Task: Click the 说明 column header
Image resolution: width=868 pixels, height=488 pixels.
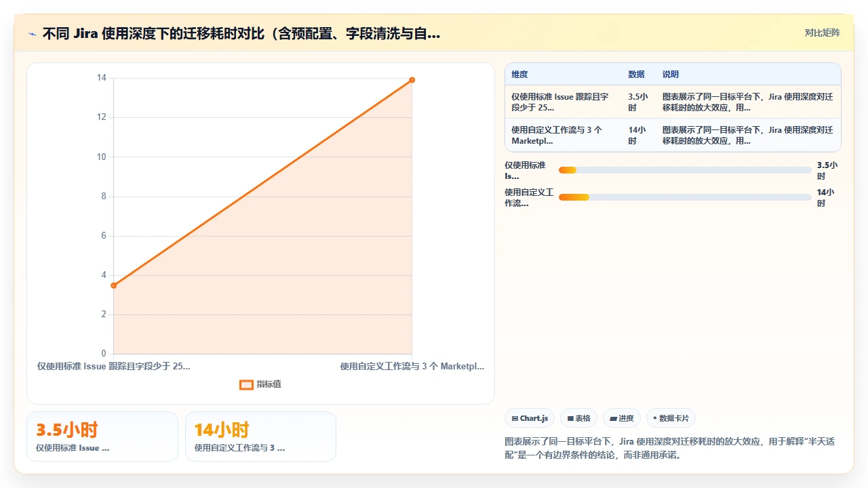Action: pyautogui.click(x=670, y=74)
